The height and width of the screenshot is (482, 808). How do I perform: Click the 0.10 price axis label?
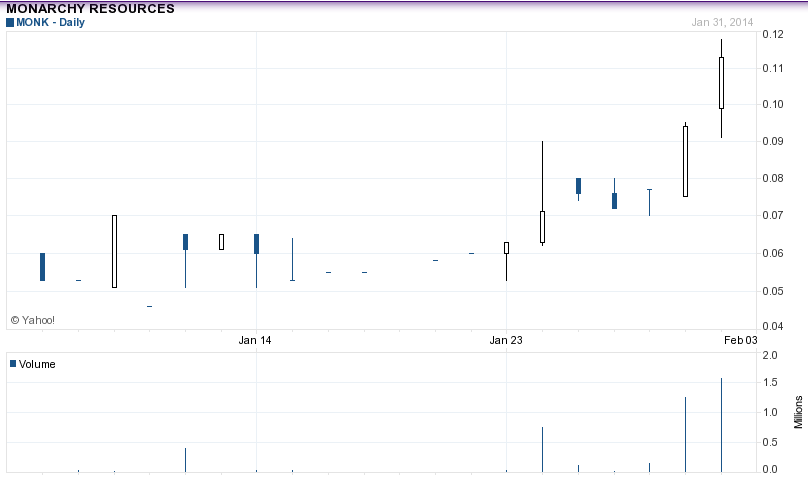(773, 104)
